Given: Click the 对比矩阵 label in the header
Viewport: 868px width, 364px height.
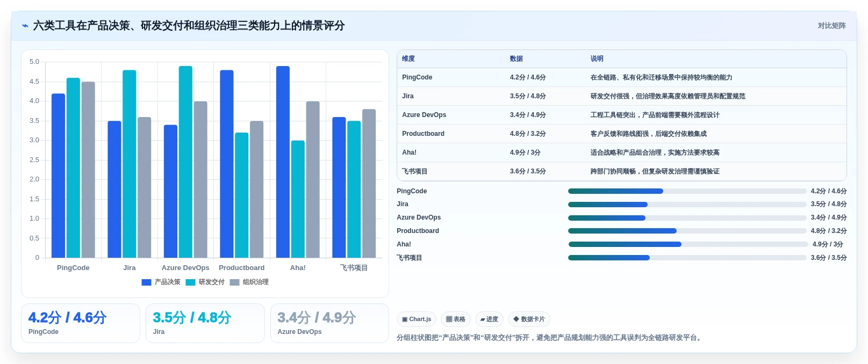Looking at the screenshot, I should 831,26.
